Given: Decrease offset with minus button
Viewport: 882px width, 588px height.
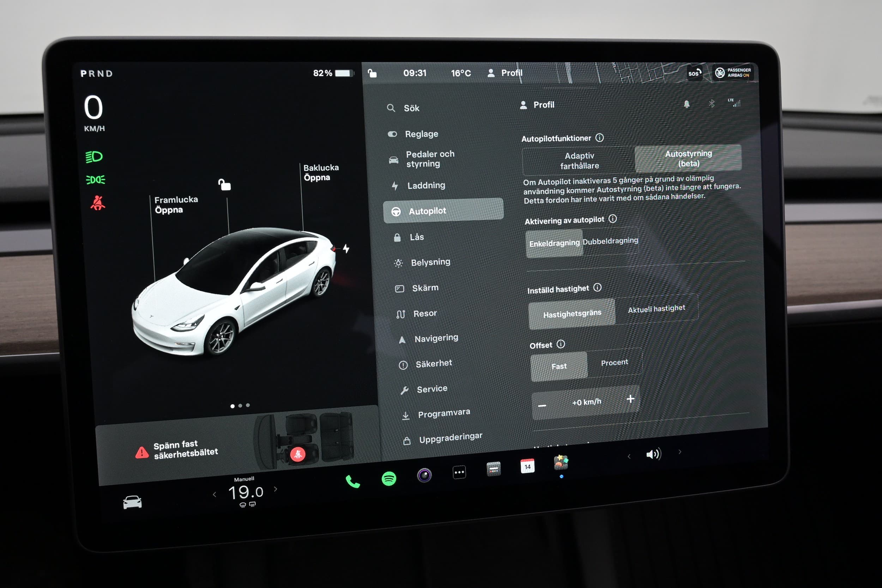Looking at the screenshot, I should point(542,405).
